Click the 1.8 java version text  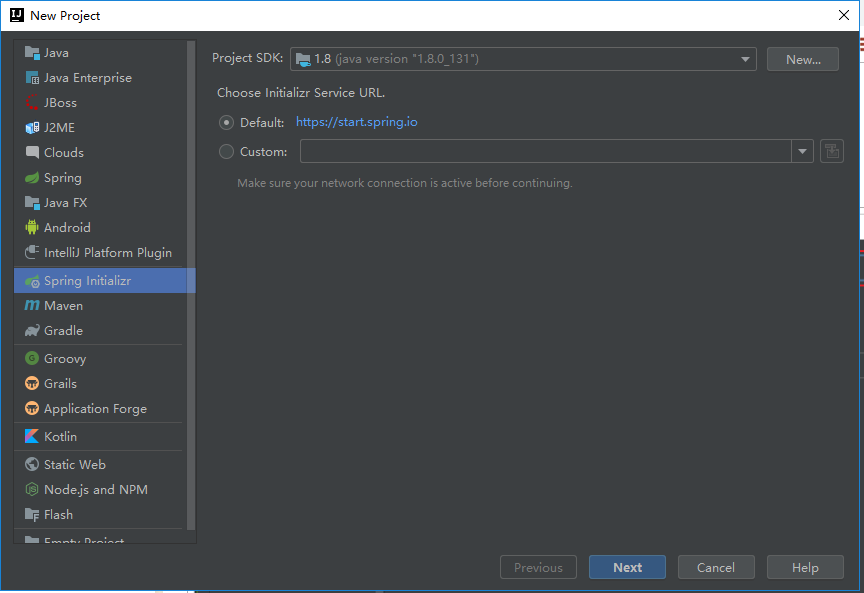(396, 59)
